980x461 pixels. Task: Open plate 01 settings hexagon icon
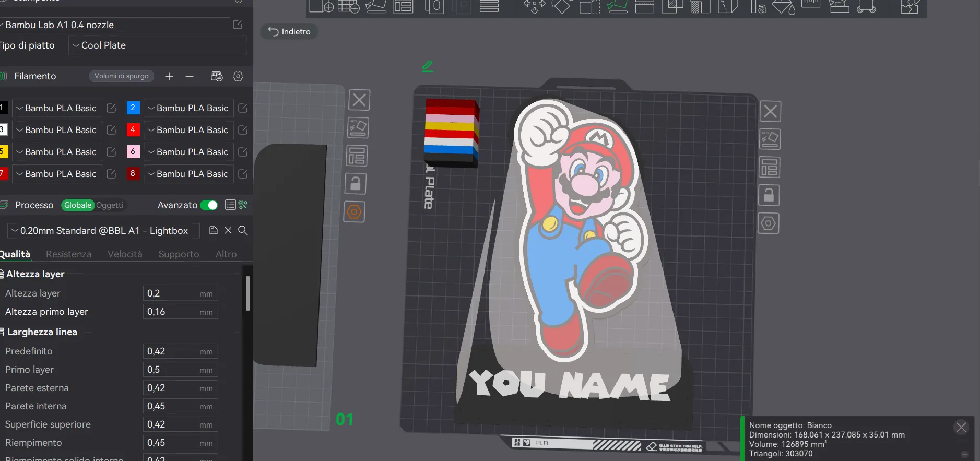tap(355, 212)
